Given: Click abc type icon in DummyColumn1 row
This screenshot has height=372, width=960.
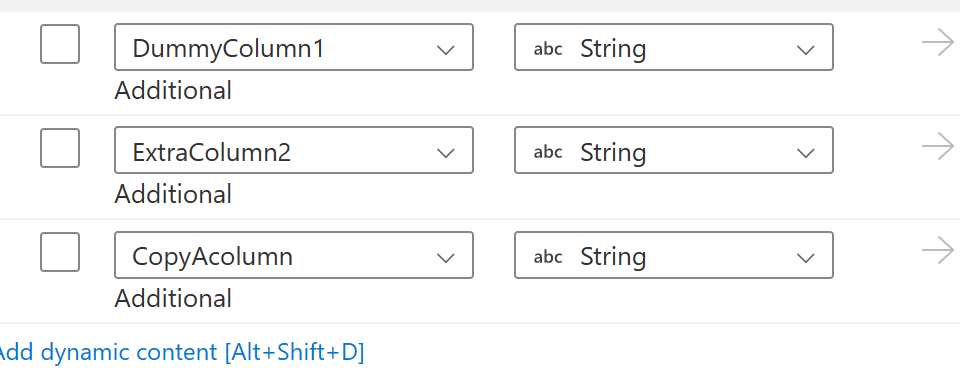Looking at the screenshot, I should pos(548,48).
